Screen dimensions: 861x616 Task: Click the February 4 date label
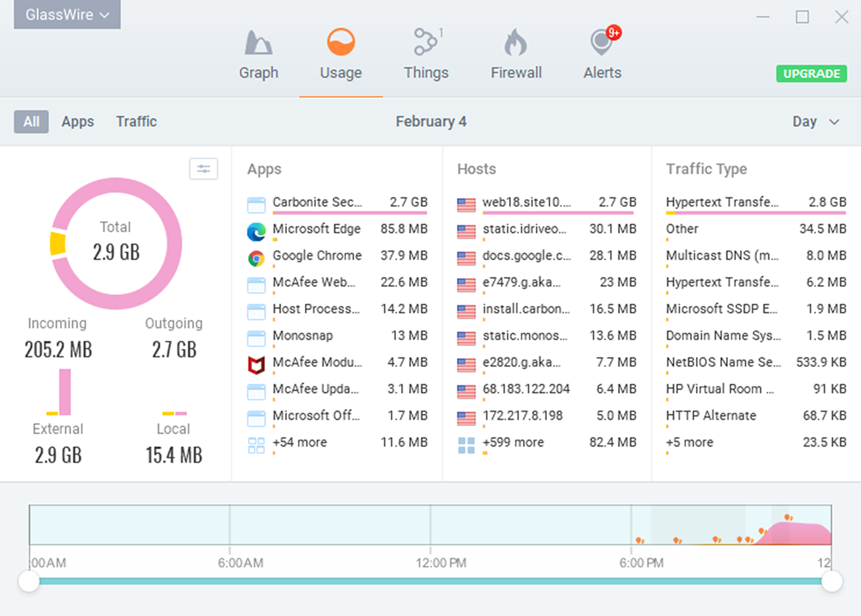click(x=431, y=122)
